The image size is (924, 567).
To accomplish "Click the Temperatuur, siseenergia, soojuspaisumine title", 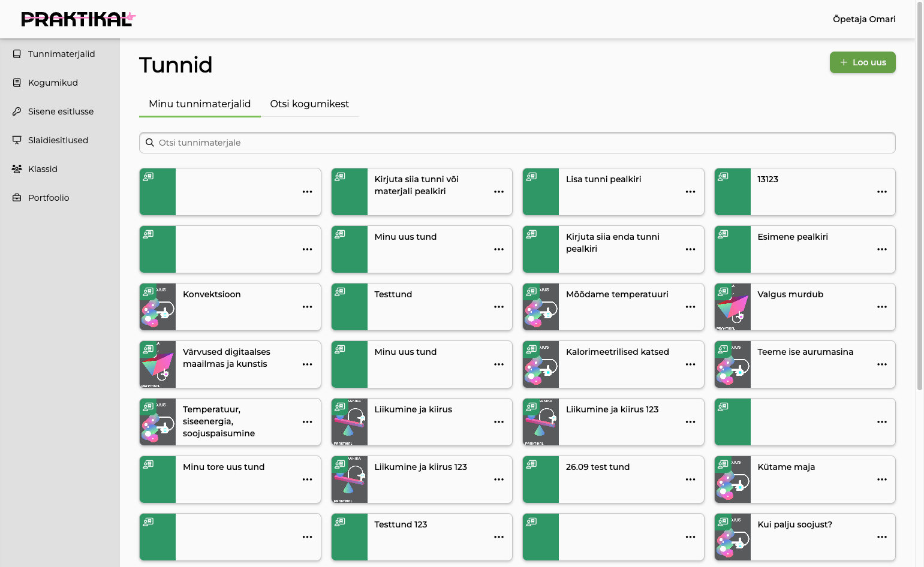I will [x=219, y=421].
